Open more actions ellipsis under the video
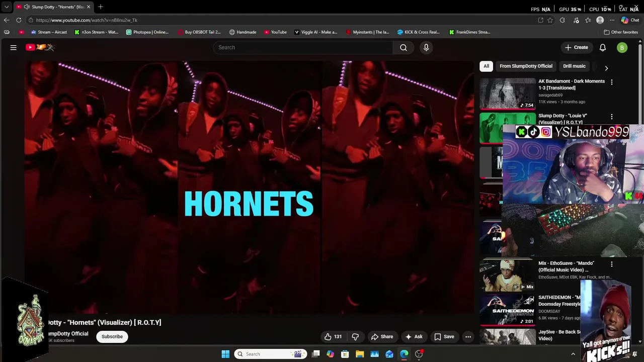Image resolution: width=644 pixels, height=362 pixels. tap(468, 337)
